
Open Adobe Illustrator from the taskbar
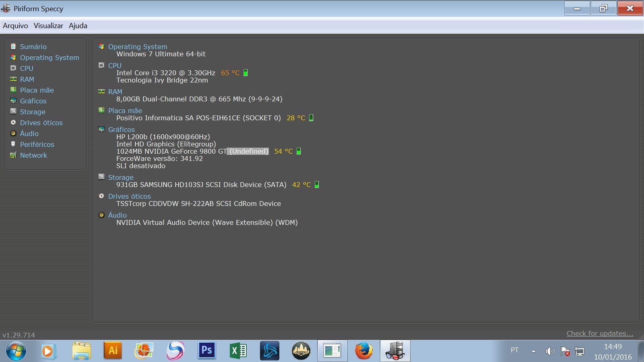click(113, 351)
